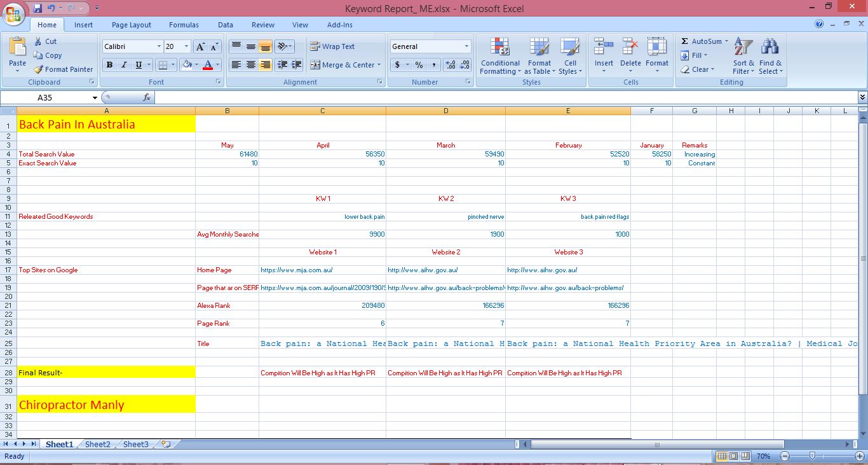868x465 pixels.
Task: Click the Merge & Center button
Action: coord(342,65)
